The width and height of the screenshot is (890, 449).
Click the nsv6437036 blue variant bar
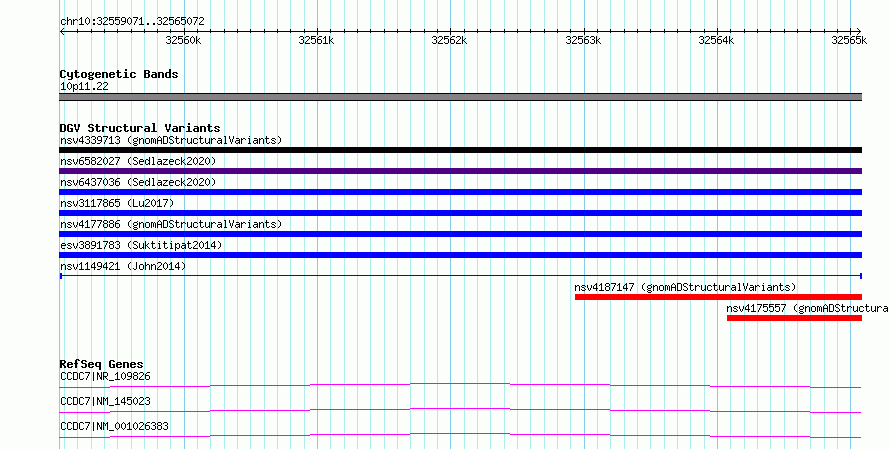click(x=460, y=192)
